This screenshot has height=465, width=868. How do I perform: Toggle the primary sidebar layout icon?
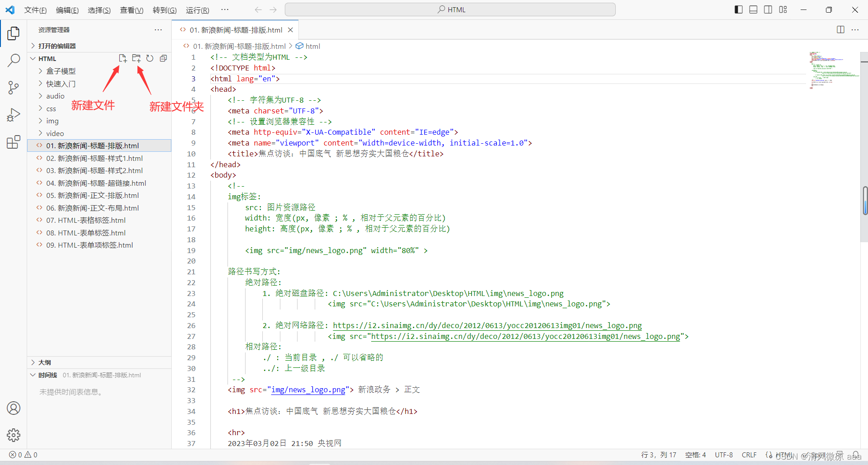[x=739, y=9]
